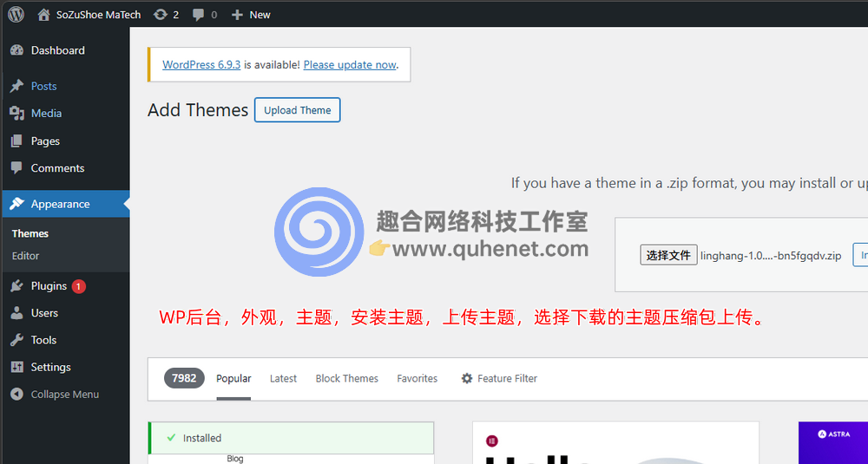Image resolution: width=868 pixels, height=464 pixels.
Task: Click the Users person icon
Action: pos(17,313)
